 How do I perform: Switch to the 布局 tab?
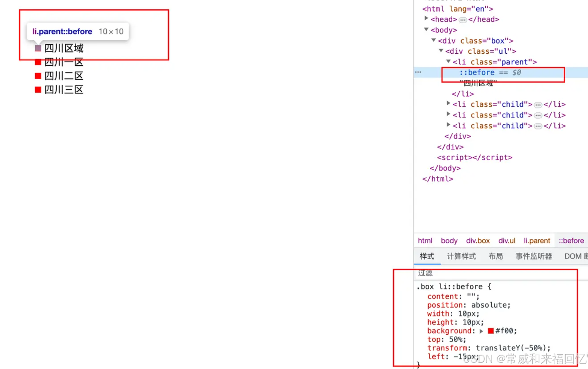tap(496, 256)
